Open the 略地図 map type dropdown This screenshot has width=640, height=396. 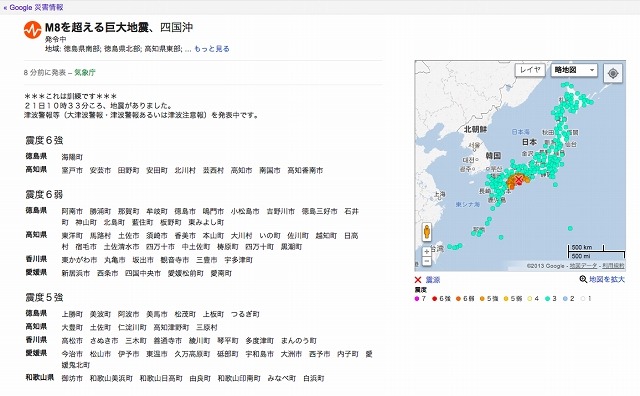(574, 70)
